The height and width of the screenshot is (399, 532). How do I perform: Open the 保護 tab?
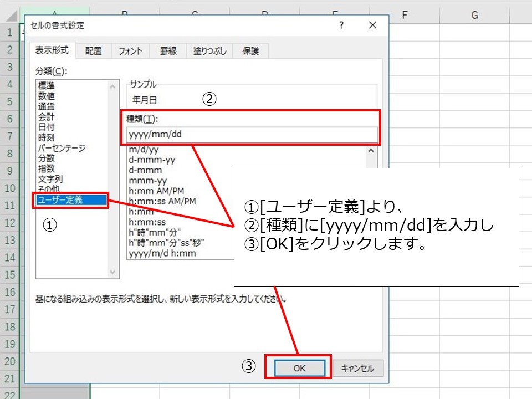[250, 51]
